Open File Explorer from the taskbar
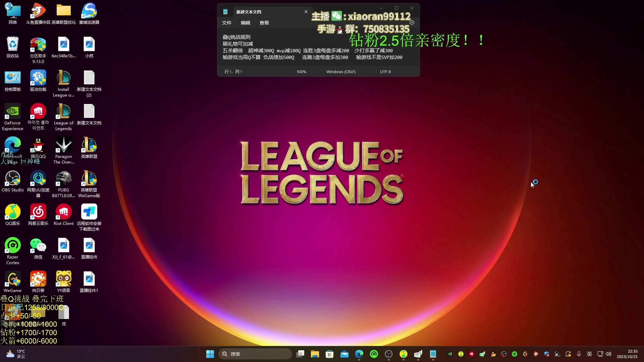 [315, 354]
